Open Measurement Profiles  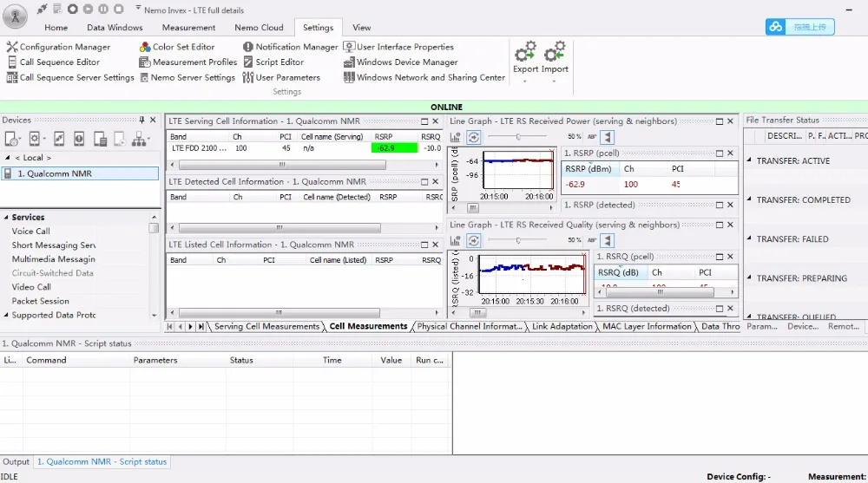click(x=187, y=62)
